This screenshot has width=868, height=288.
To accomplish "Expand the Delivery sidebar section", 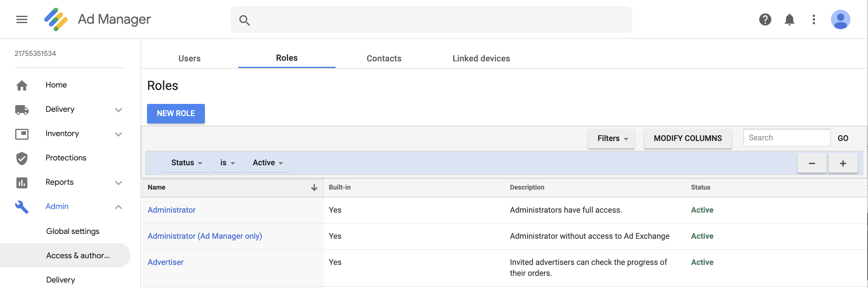I will tap(118, 110).
